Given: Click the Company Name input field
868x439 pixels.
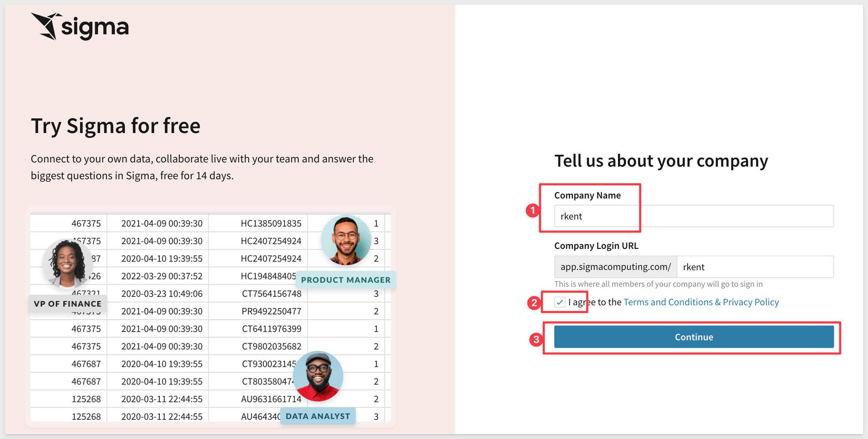Looking at the screenshot, I should [694, 216].
